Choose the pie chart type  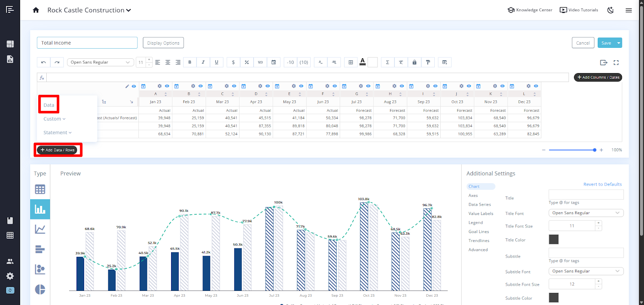click(x=40, y=289)
